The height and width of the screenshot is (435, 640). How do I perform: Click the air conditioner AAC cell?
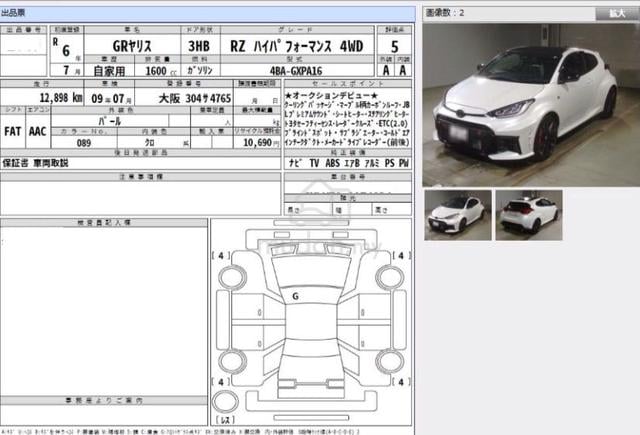coord(38,131)
